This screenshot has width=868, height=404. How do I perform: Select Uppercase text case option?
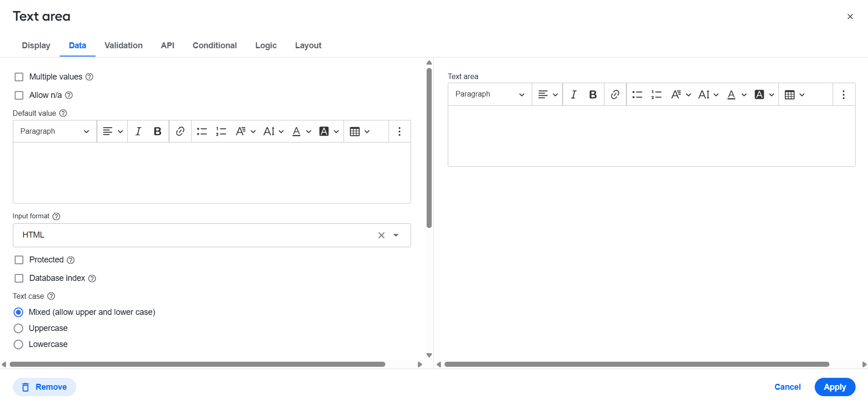click(x=18, y=328)
